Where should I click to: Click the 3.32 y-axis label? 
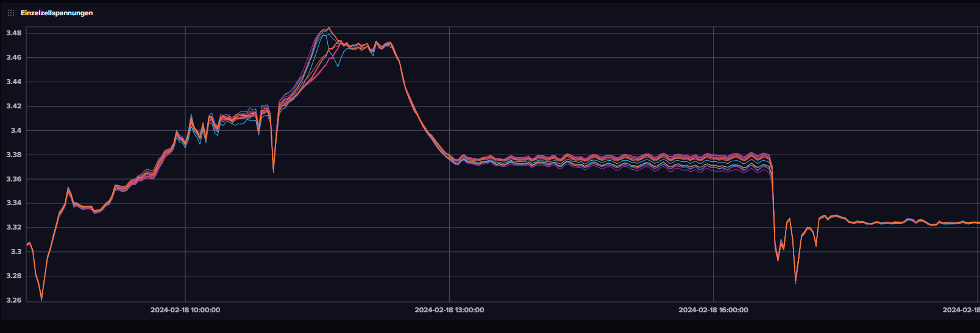tap(13, 227)
